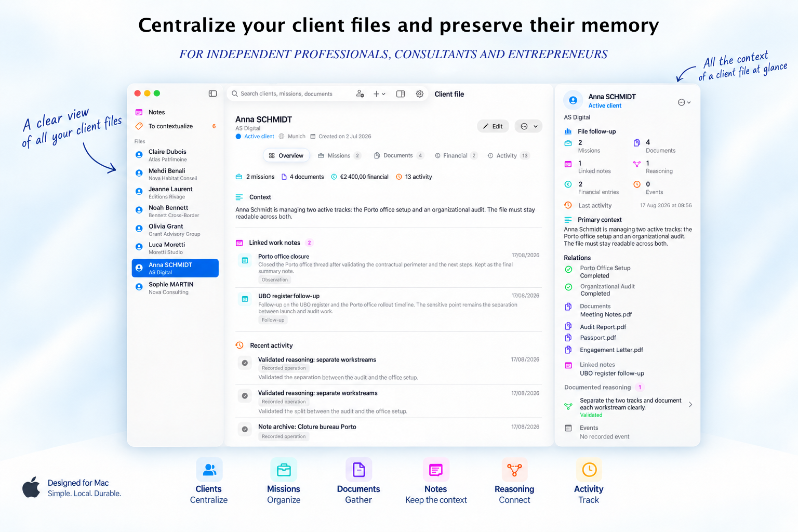This screenshot has width=798, height=532.
Task: Open the Audit Report.pdf document
Action: pos(603,327)
